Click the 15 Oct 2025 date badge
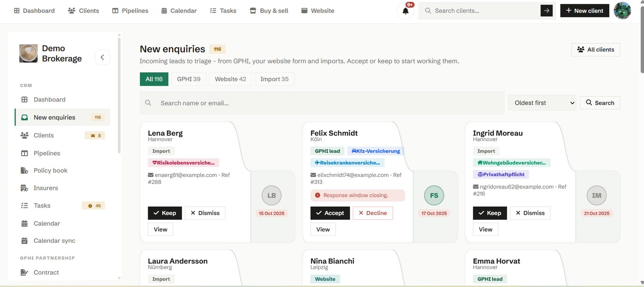644x287 pixels. 271,213
